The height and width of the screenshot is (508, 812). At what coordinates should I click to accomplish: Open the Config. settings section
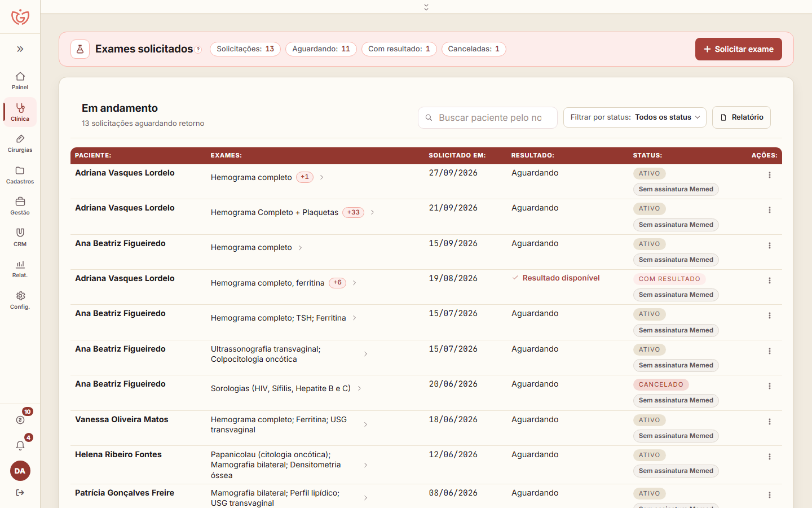20,300
